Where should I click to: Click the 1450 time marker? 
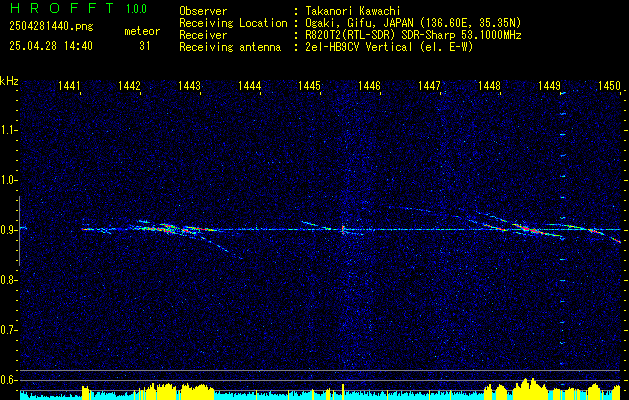[609, 86]
